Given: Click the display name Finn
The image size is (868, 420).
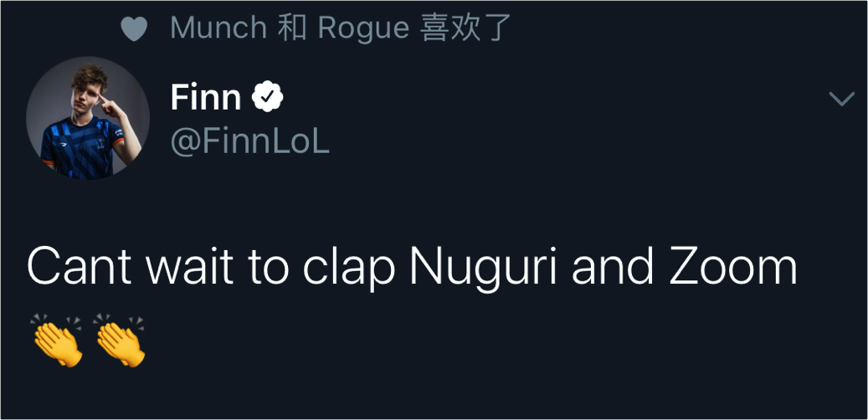Looking at the screenshot, I should coord(206,99).
